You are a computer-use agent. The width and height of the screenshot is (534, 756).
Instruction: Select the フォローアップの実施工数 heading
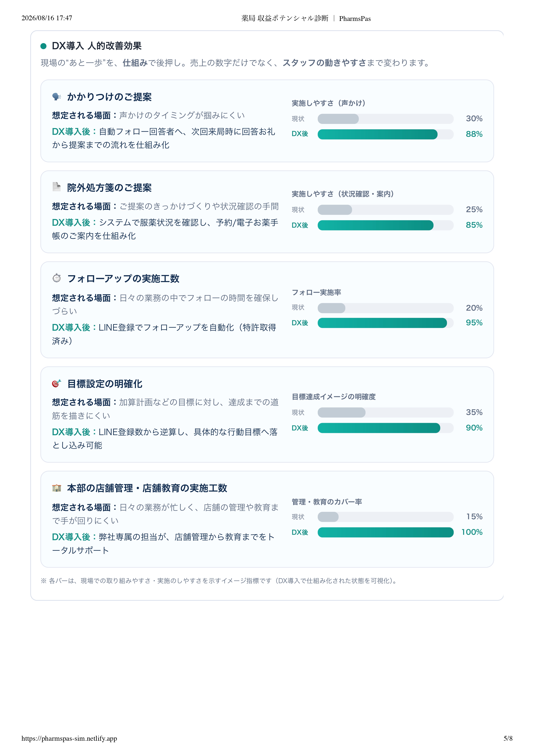[123, 279]
